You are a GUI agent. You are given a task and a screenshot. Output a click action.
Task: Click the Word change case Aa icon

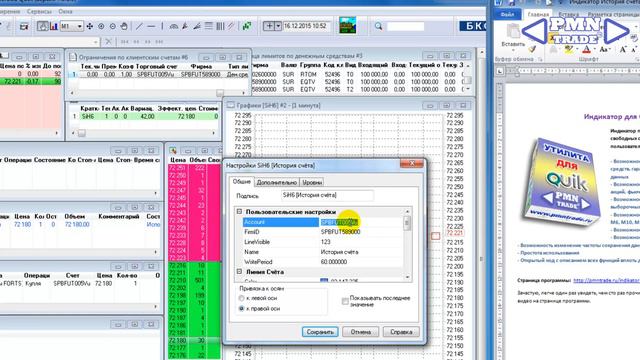[604, 49]
